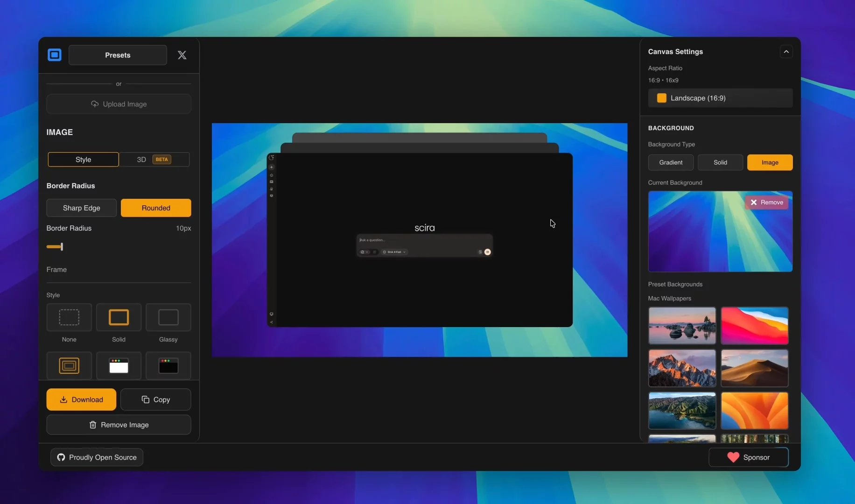Pick the double-border frame style icon

coord(69,366)
